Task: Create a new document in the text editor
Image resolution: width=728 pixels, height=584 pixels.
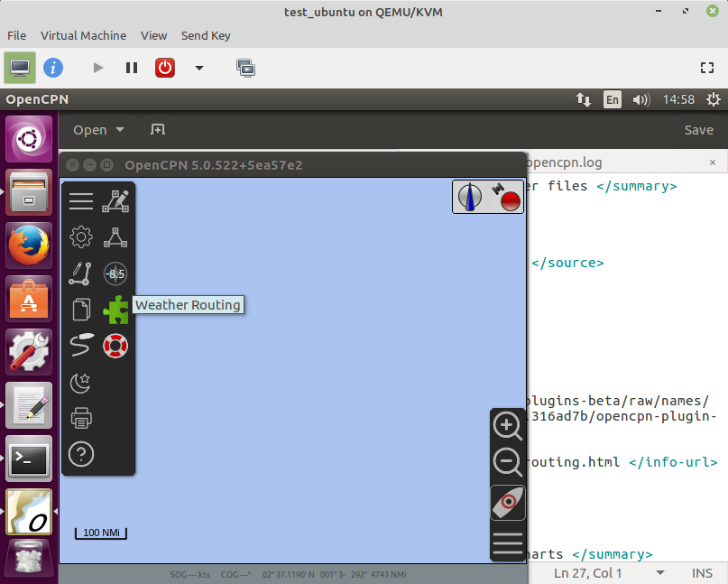Action: pyautogui.click(x=158, y=130)
